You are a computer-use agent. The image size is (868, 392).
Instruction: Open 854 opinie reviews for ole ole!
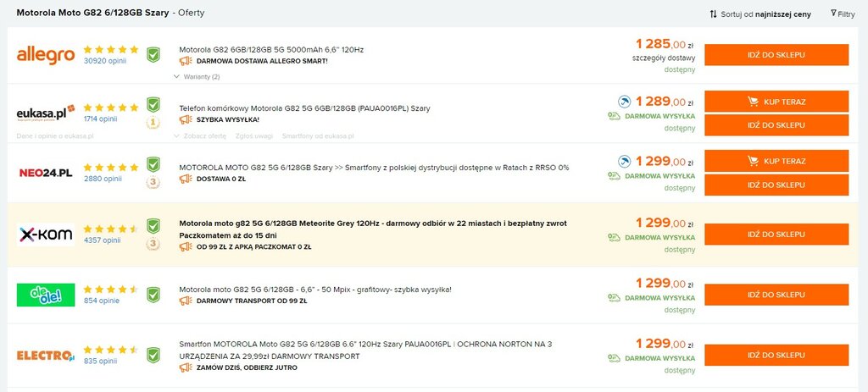point(102,301)
